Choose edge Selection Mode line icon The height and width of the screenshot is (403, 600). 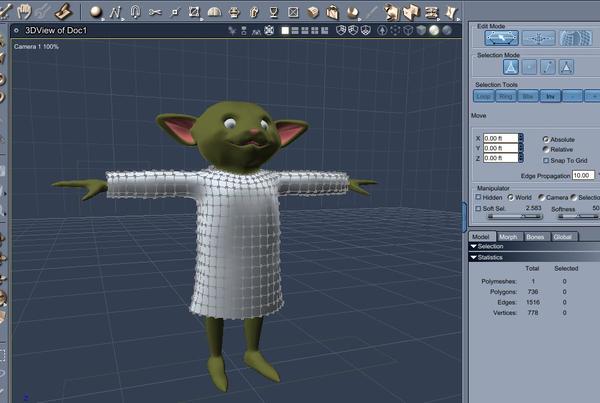pyautogui.click(x=548, y=67)
